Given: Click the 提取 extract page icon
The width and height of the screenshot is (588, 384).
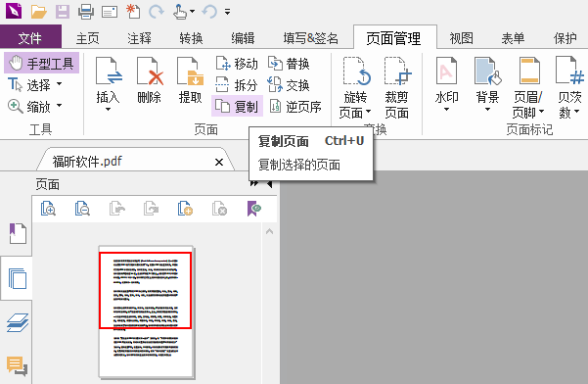Looking at the screenshot, I should [x=190, y=72].
